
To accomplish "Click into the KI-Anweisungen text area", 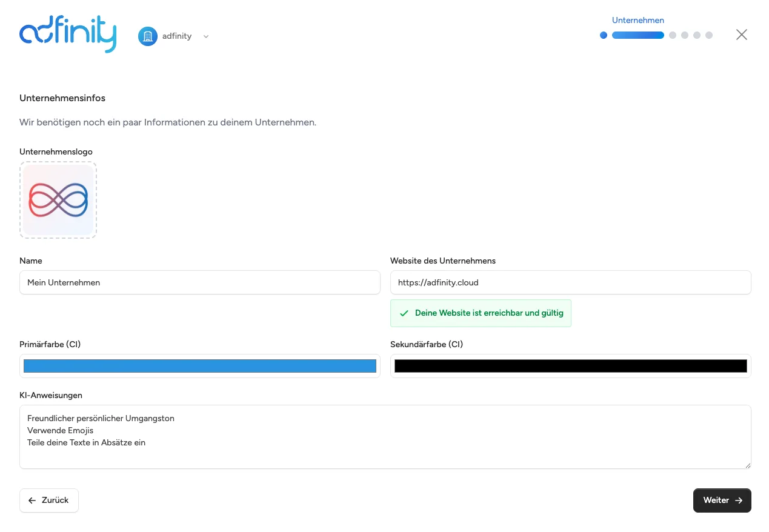I will click(385, 437).
